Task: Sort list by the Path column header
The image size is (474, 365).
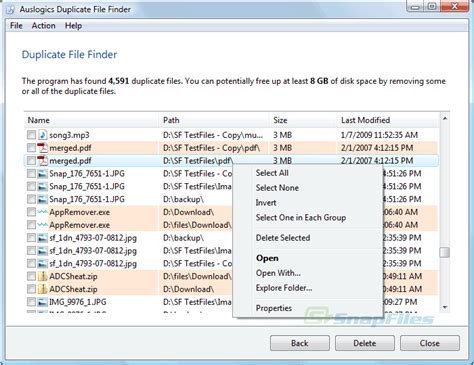Action: tap(214, 120)
